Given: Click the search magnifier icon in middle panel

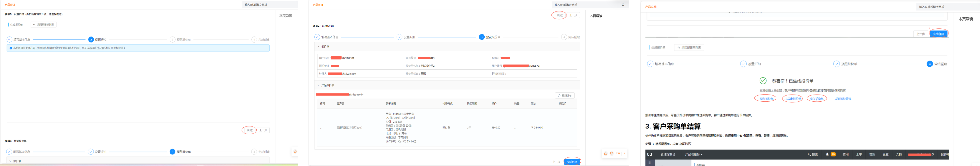Looking at the screenshot, I should (x=623, y=5).
